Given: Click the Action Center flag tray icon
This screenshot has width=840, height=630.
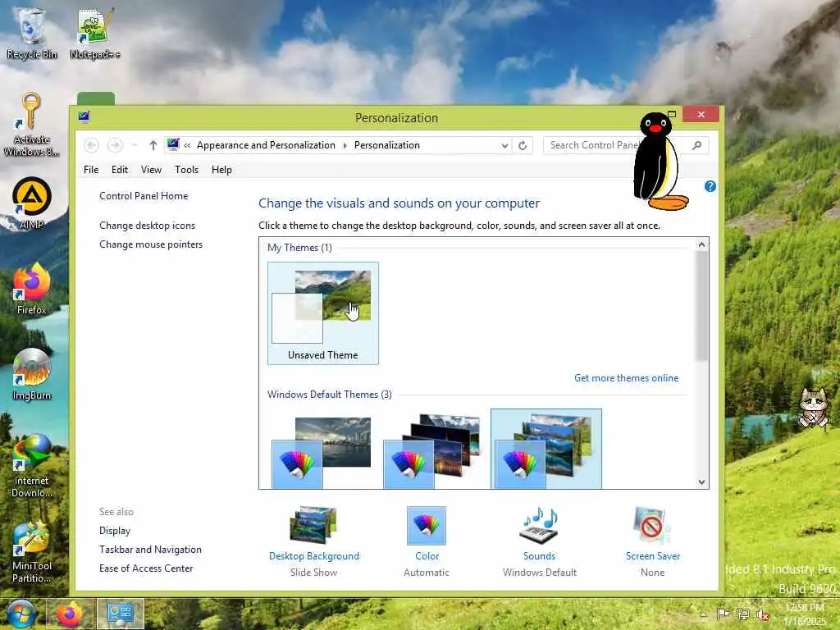Looking at the screenshot, I should click(723, 614).
